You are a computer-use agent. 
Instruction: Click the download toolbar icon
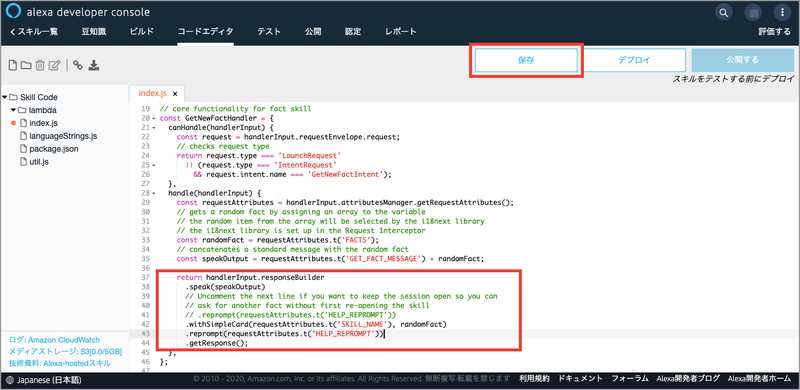click(93, 65)
